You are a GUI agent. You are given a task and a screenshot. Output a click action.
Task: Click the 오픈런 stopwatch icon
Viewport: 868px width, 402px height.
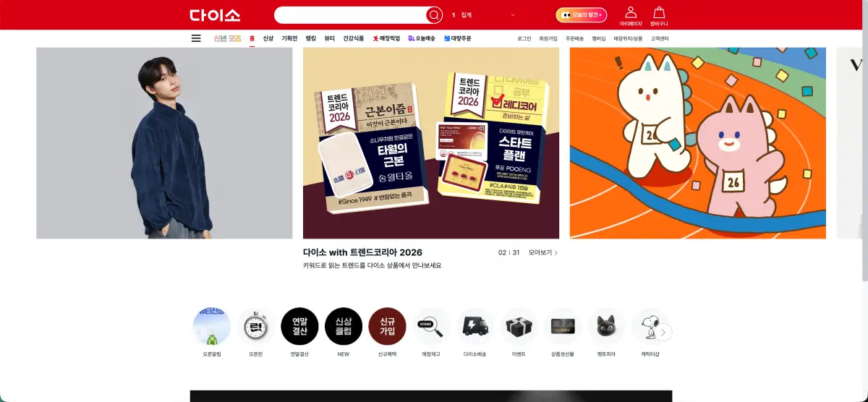click(x=255, y=327)
